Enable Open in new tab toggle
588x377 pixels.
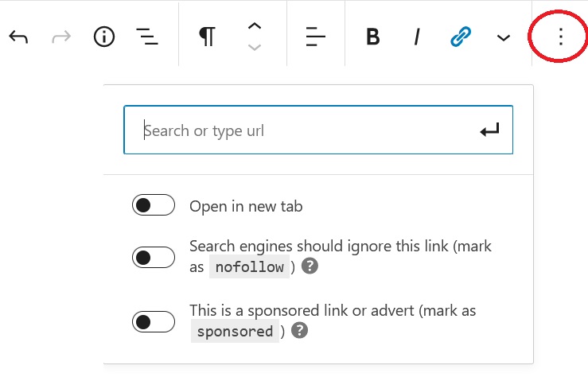pos(154,205)
